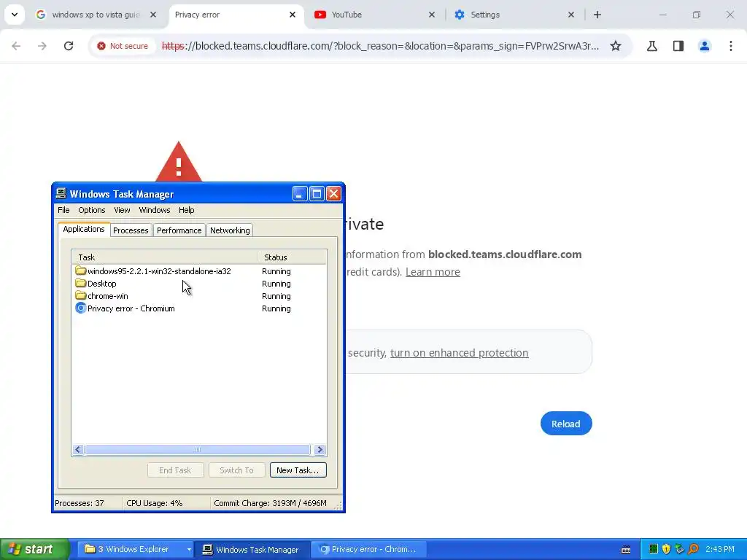Select windows95-2.2.1-win32-standalone-ia32 task row
Viewport: 747px width, 560px height.
tap(198, 271)
